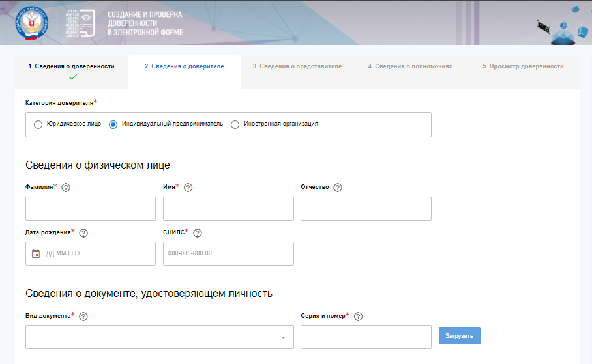Click the electronic document icon in header
The image size is (592, 364).
click(80, 23)
